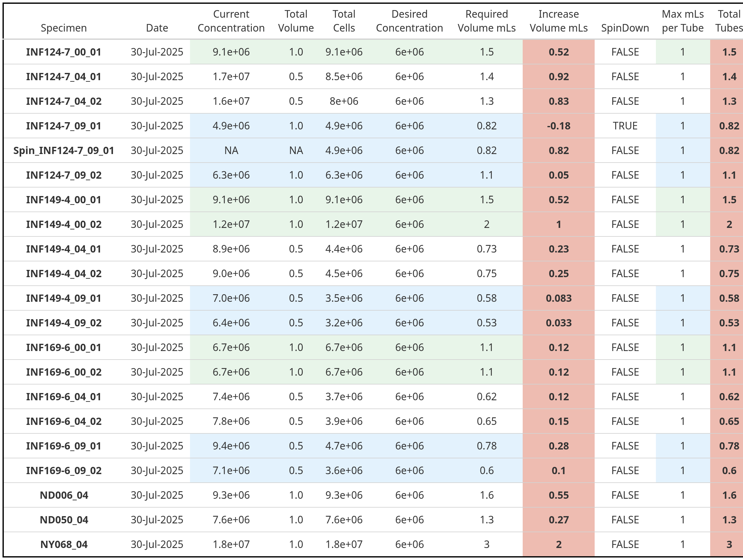Click the TRUE SpinDown value
Viewport: 743px width, 560px height.
click(x=625, y=126)
